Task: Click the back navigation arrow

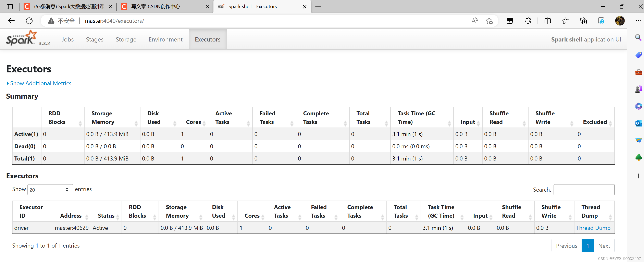Action: 12,21
